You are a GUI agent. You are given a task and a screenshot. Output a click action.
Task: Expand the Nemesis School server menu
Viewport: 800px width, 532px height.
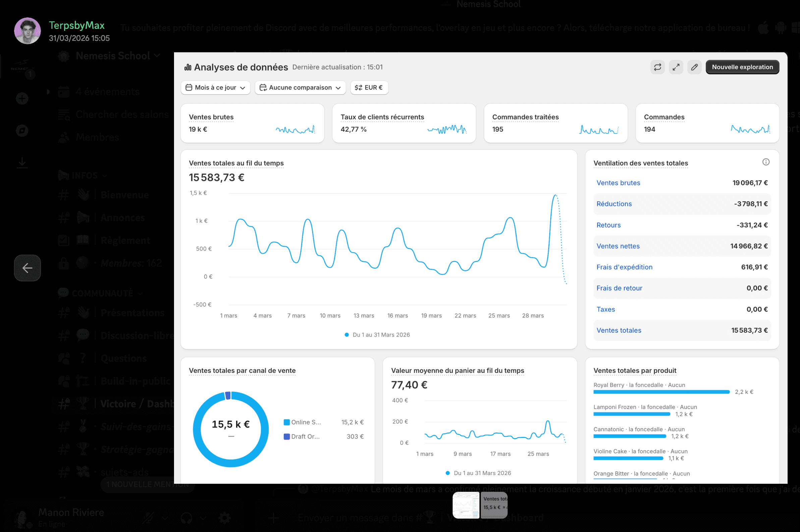coord(118,56)
